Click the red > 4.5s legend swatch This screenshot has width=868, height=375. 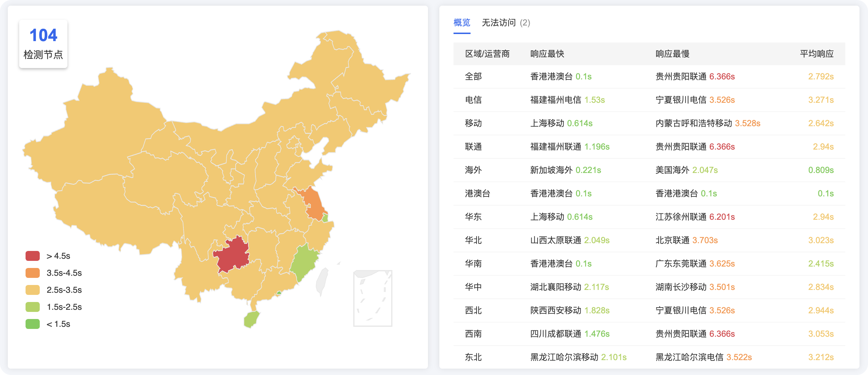tap(33, 256)
